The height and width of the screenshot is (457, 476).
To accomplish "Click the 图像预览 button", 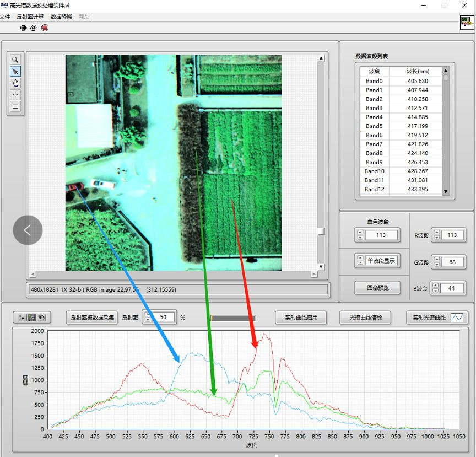I will click(378, 287).
